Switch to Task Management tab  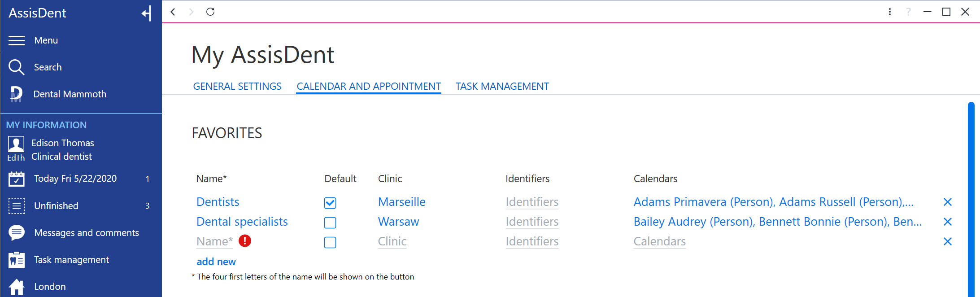point(502,86)
